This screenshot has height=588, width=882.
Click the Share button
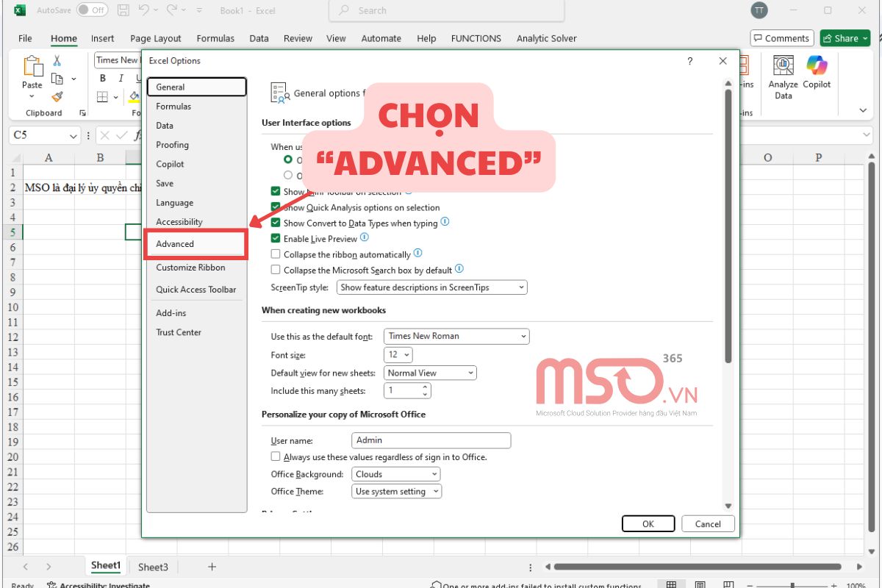[845, 38]
